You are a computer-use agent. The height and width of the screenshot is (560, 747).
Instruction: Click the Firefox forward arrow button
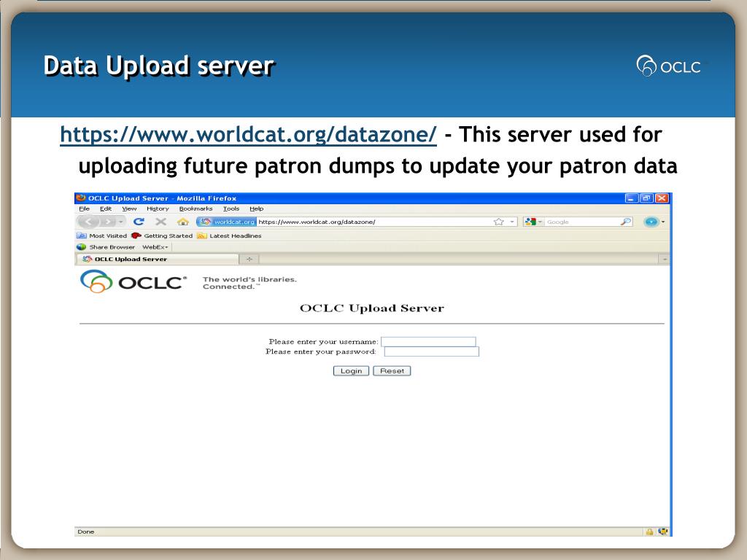108,222
